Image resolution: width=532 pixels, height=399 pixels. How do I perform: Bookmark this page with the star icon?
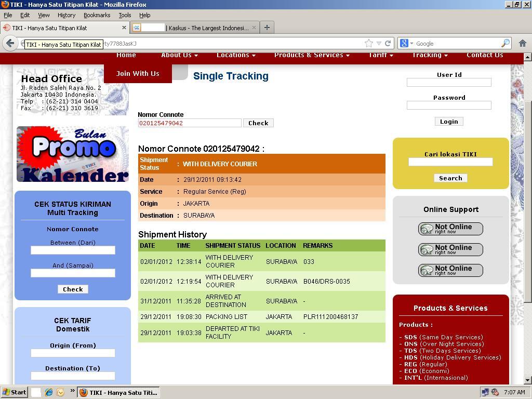pyautogui.click(x=369, y=43)
